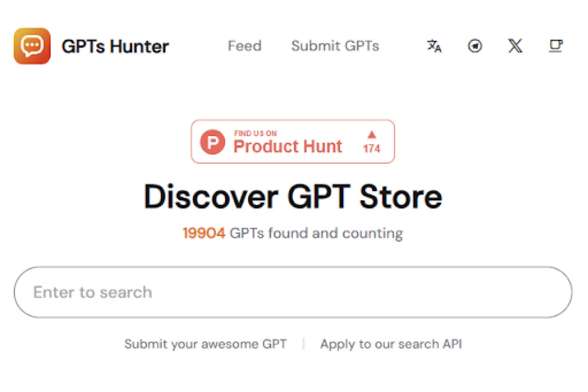Click the GPTs found and counting text
588x392 pixels.
click(316, 233)
